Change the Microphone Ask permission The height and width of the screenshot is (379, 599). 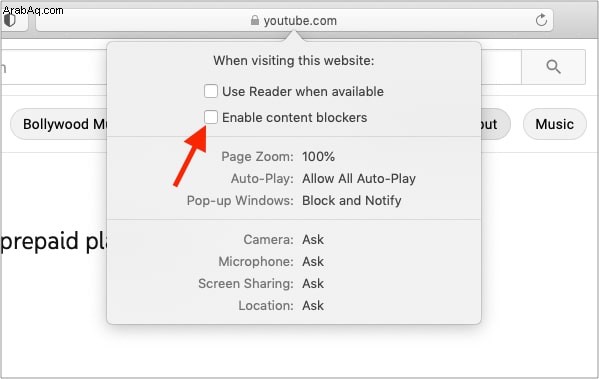(313, 262)
